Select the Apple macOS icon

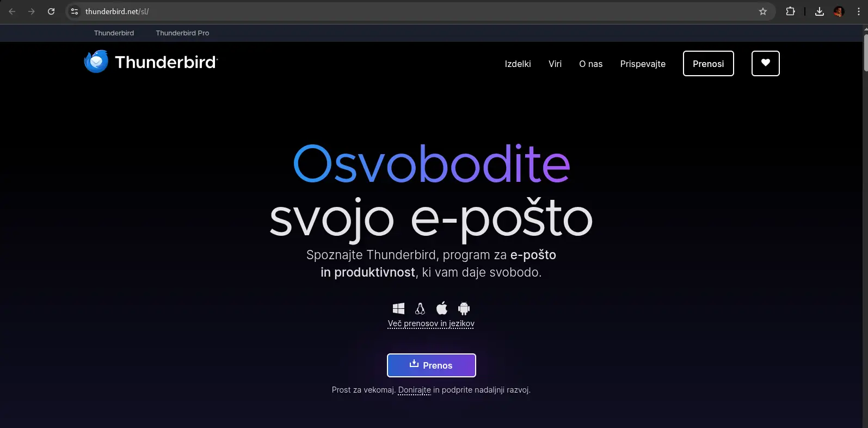tap(442, 308)
